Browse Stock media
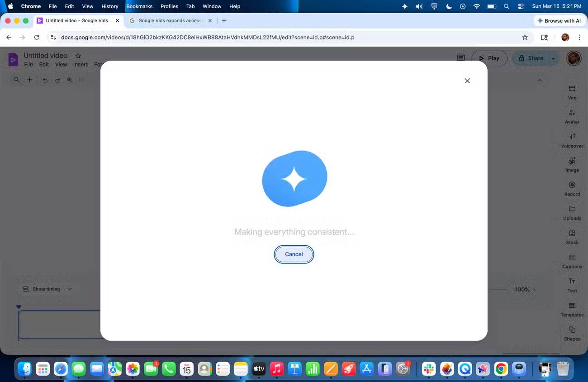588x382 pixels. coord(572,237)
